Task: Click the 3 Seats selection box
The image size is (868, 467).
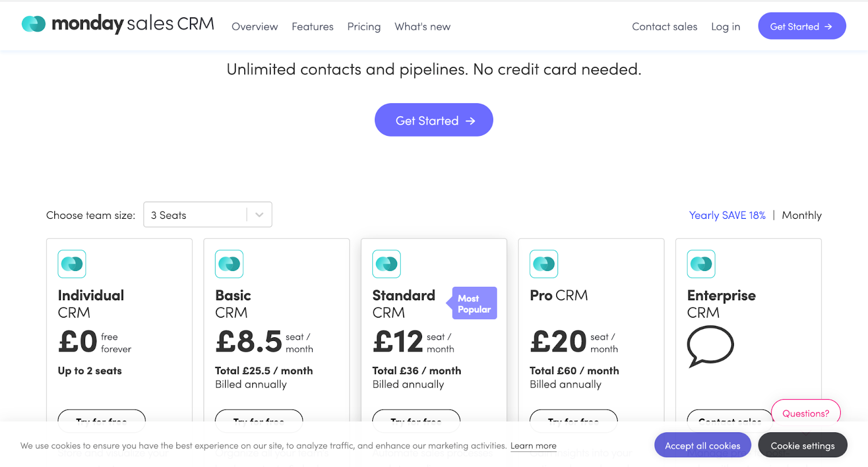Action: [195, 215]
